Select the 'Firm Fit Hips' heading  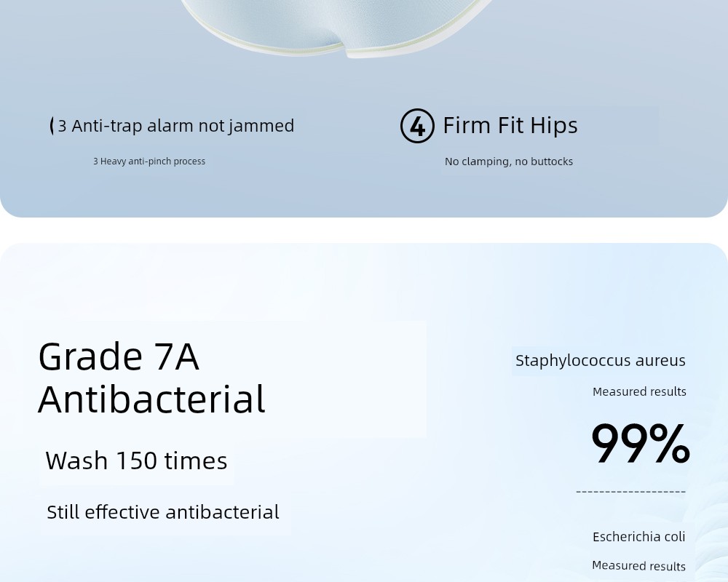coord(510,126)
